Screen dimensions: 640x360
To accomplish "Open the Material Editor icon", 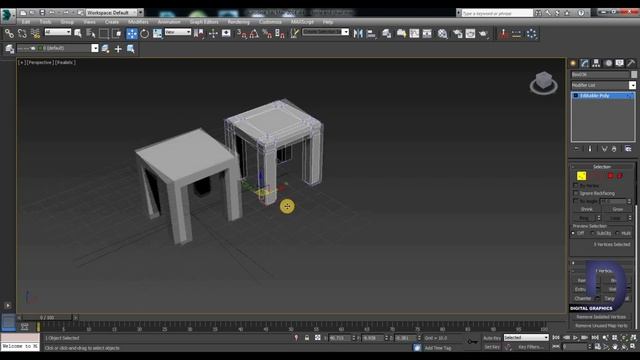I will (442, 33).
